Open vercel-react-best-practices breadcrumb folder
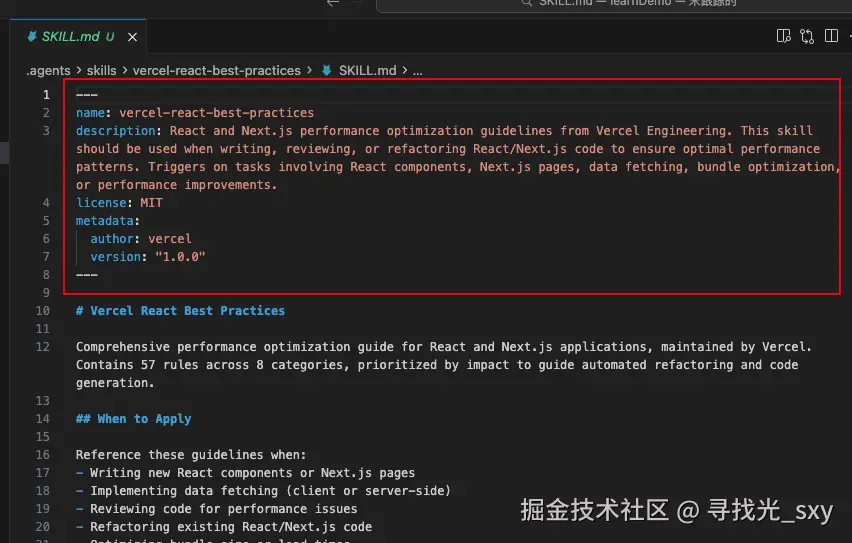The width and height of the screenshot is (852, 543). coord(216,71)
